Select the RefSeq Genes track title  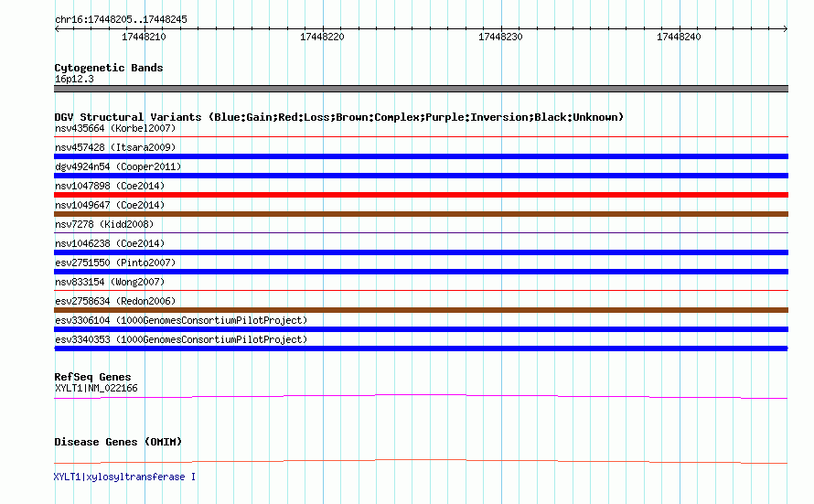(92, 377)
